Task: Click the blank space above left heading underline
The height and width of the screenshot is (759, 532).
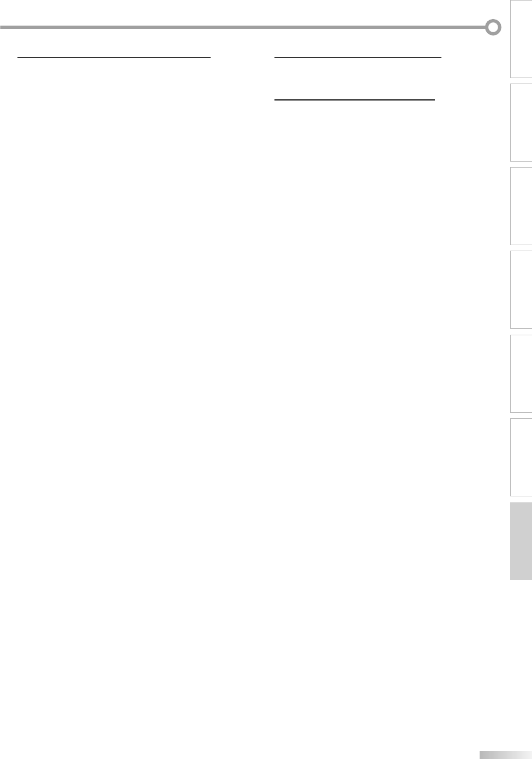Action: tap(114, 44)
